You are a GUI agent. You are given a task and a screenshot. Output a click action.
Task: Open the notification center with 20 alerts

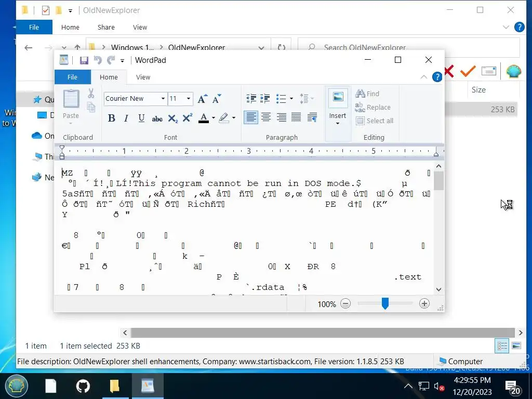513,387
